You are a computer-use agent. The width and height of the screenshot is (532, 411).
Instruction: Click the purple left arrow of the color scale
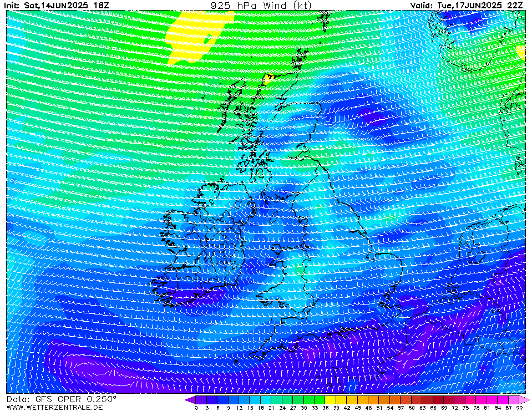click(190, 399)
